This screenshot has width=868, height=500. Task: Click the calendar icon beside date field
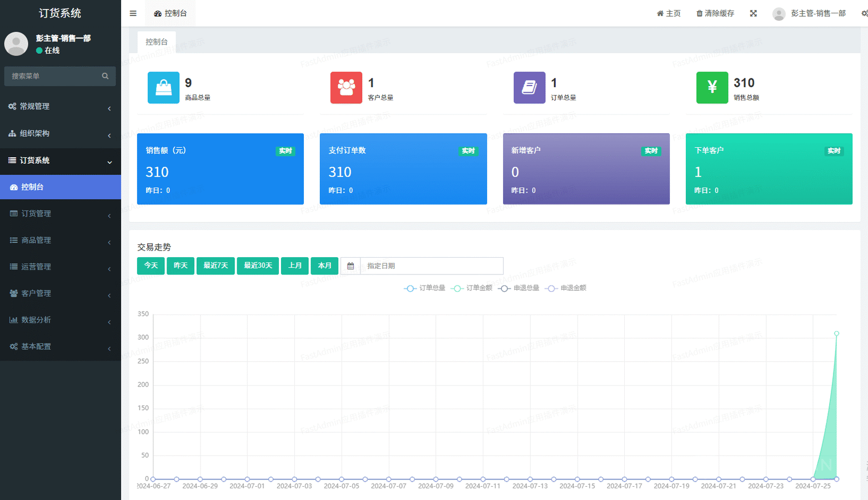tap(350, 266)
